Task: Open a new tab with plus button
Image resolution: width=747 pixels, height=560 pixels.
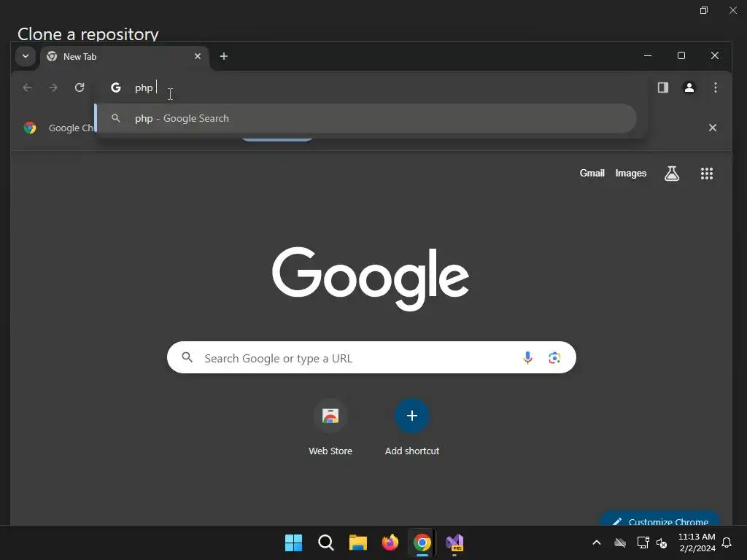Action: point(223,56)
